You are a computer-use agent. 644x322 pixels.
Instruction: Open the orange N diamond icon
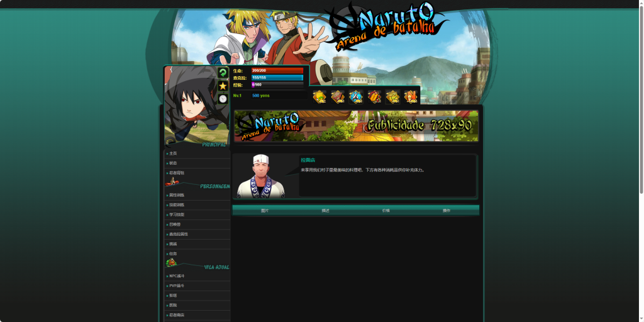(411, 97)
